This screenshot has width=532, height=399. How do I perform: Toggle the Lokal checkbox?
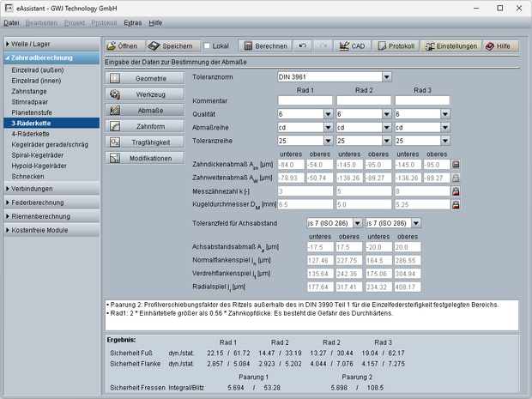[x=209, y=45]
